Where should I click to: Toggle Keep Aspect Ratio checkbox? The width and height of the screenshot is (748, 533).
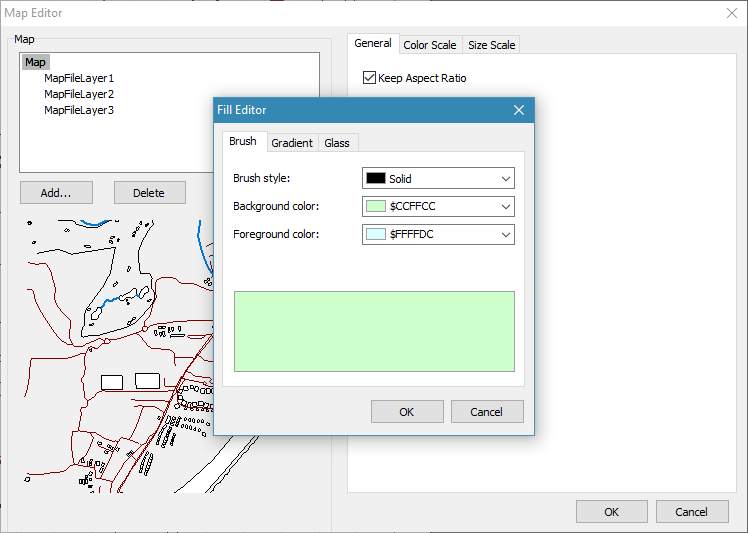click(x=370, y=78)
